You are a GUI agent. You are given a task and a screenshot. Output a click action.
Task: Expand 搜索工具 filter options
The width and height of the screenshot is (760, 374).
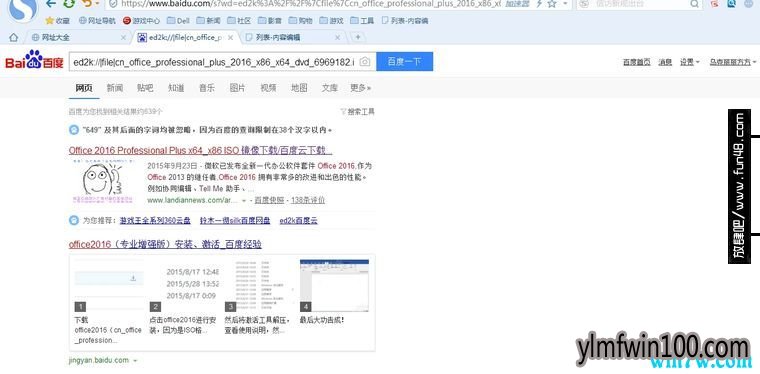tap(358, 111)
